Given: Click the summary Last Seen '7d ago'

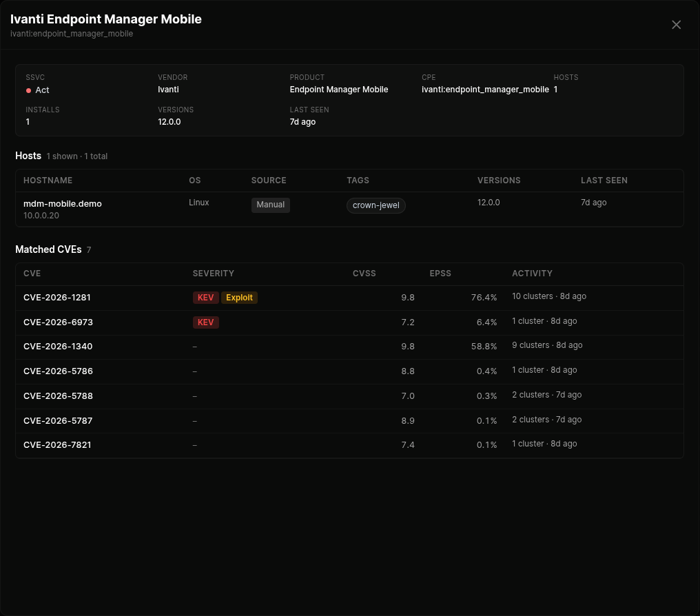Looking at the screenshot, I should pos(302,122).
